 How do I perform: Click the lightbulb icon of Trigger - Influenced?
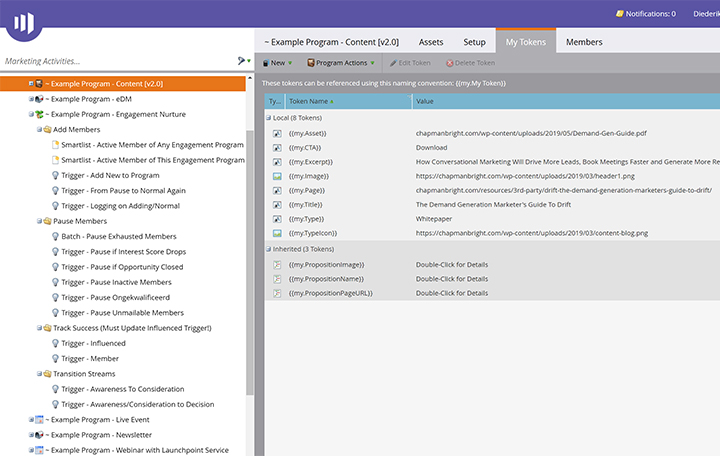coord(56,343)
